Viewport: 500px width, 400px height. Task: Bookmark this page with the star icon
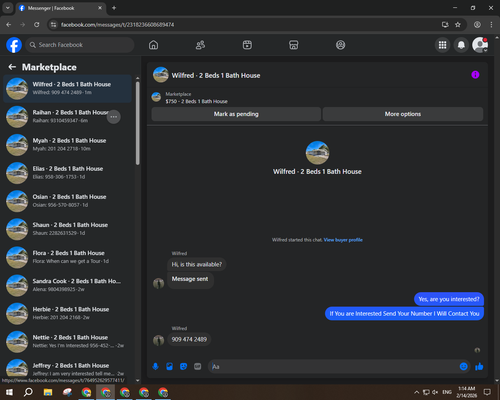point(458,25)
